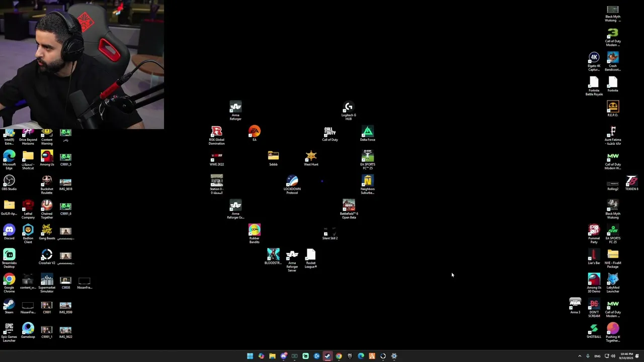
Task: Click the LabyMod Launcher shortcut
Action: (613, 283)
